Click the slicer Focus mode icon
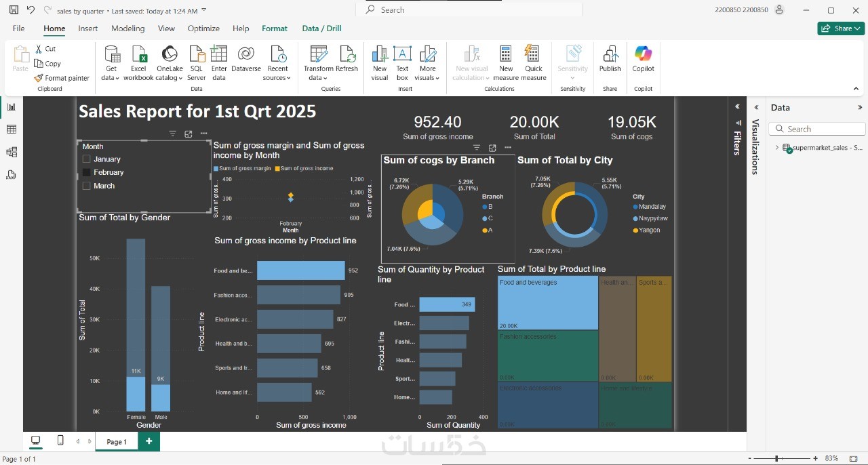This screenshot has height=465, width=868. [x=189, y=134]
